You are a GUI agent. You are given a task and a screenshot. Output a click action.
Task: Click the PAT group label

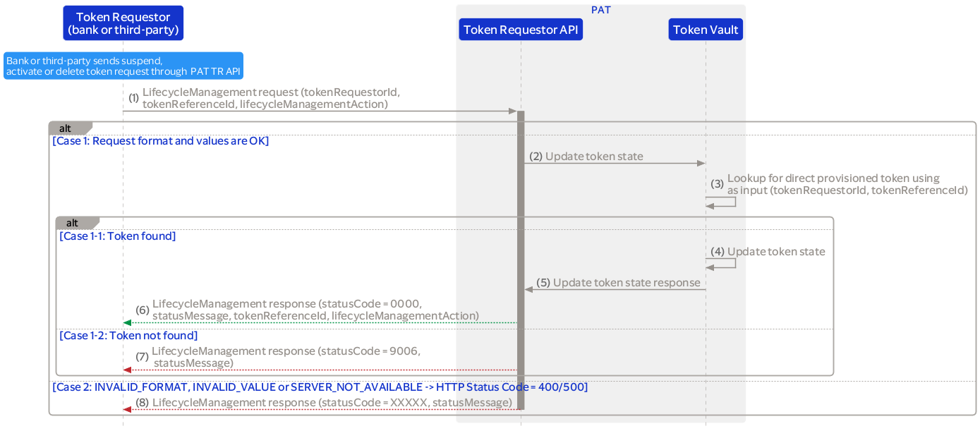pos(600,10)
